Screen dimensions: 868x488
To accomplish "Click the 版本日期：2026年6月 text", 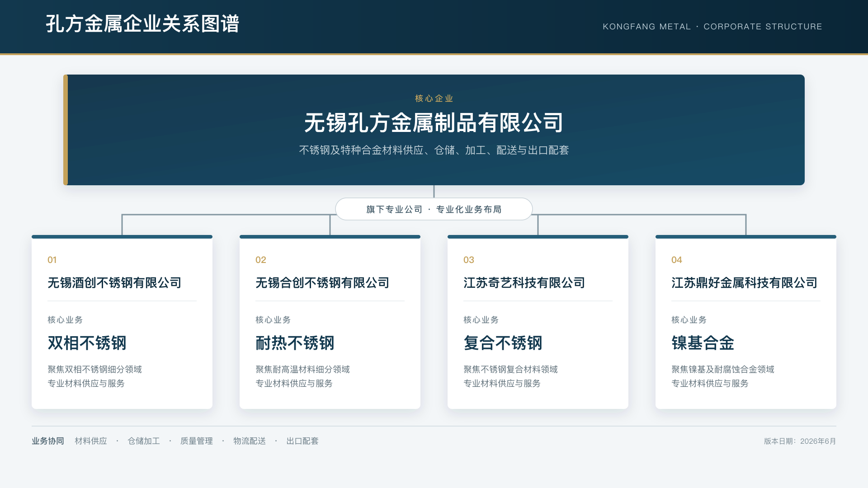I will click(800, 441).
